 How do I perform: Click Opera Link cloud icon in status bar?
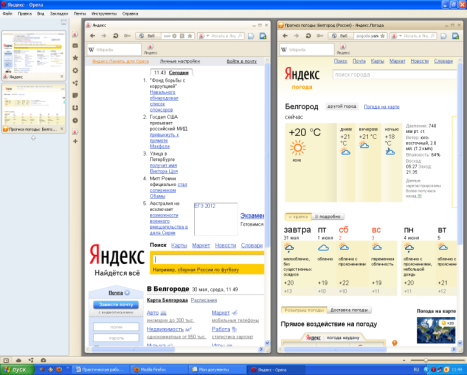[19, 360]
